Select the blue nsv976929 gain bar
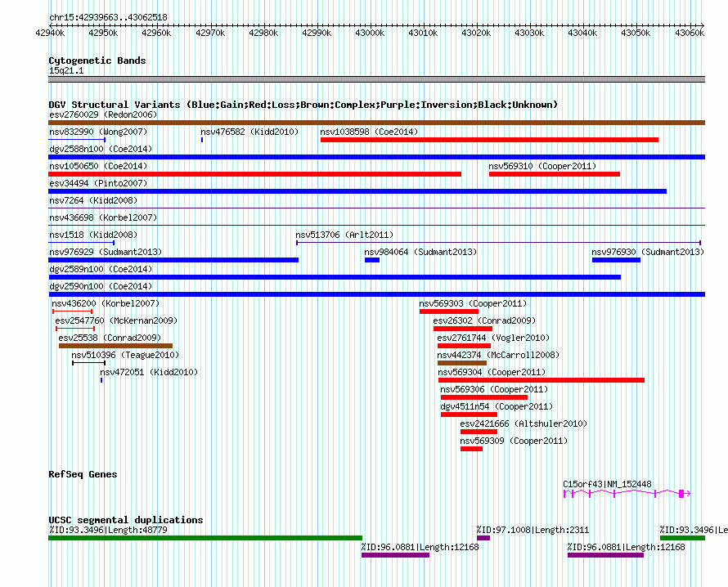 (173, 260)
